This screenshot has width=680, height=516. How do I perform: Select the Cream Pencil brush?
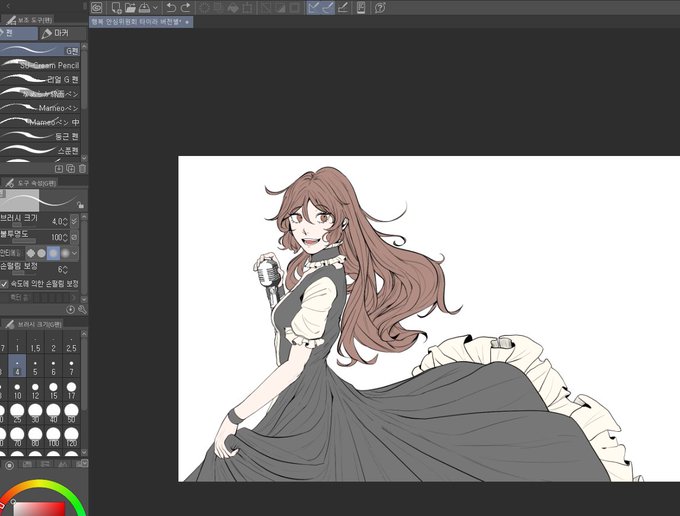pos(40,65)
